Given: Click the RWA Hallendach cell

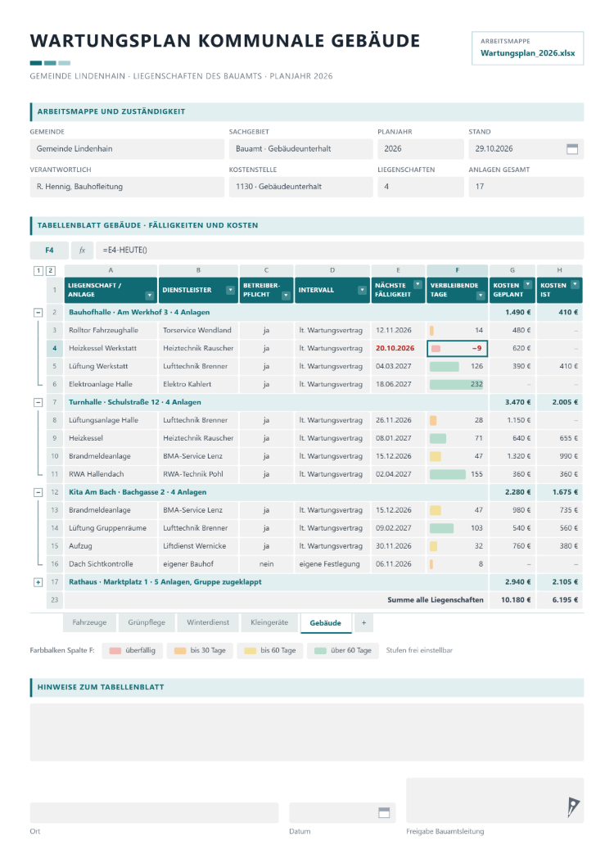Looking at the screenshot, I should [111, 474].
